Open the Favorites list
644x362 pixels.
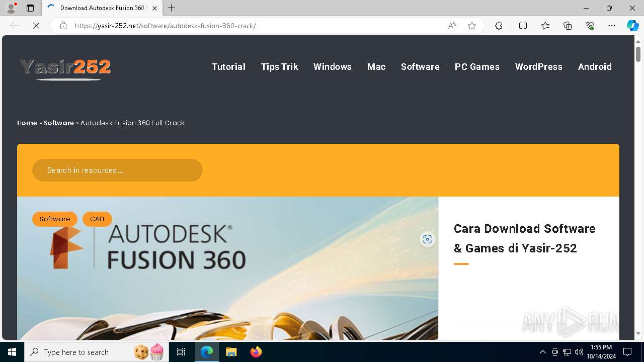545,26
